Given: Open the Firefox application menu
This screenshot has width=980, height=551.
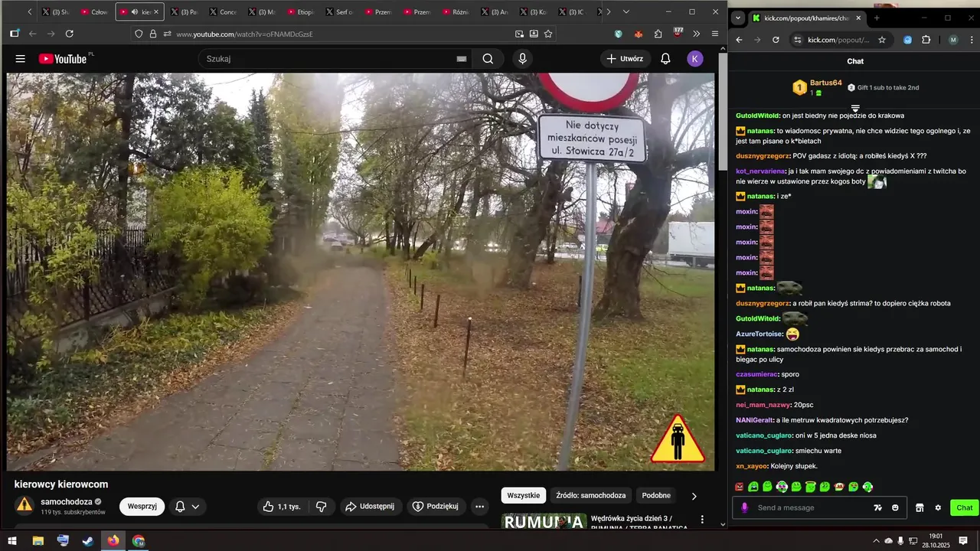Looking at the screenshot, I should [715, 34].
